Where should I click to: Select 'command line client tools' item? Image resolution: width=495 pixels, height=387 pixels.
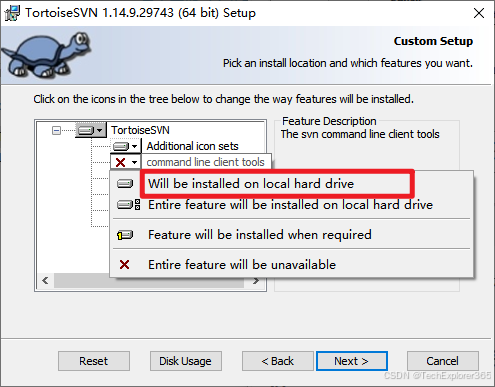tap(206, 162)
